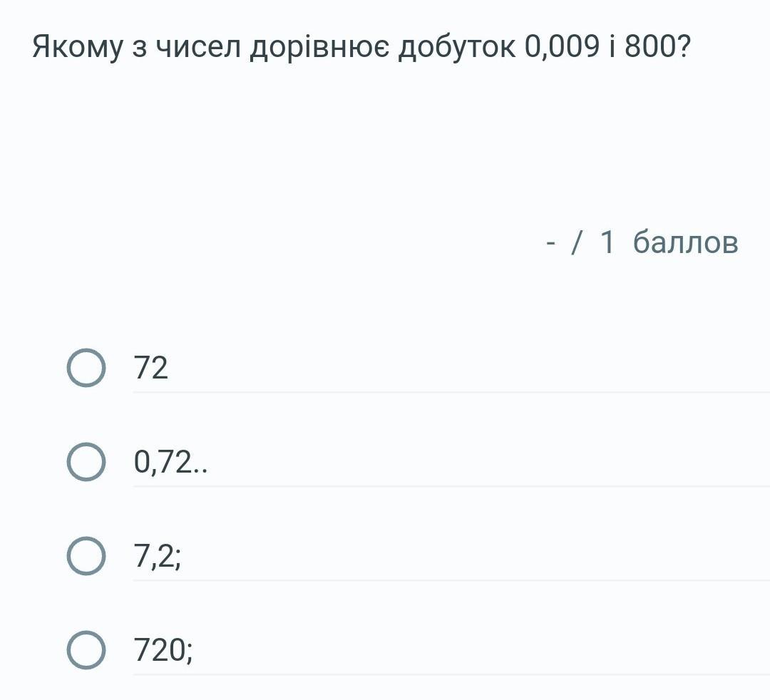Mark the 720; radio option
Screen dimensions: 770x700
pyautogui.click(x=86, y=650)
